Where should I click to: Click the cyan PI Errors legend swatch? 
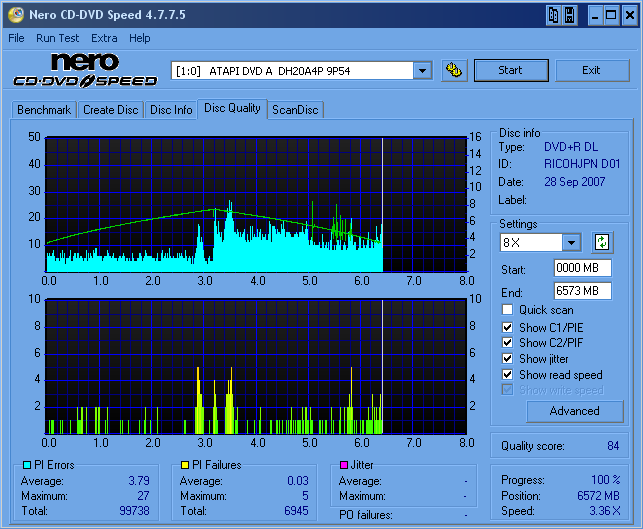tap(27, 465)
